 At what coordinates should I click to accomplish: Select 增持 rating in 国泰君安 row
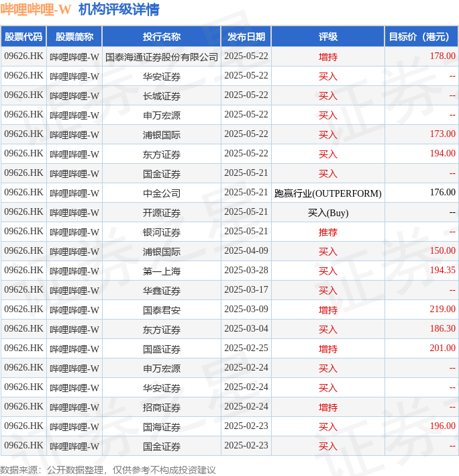point(328,310)
